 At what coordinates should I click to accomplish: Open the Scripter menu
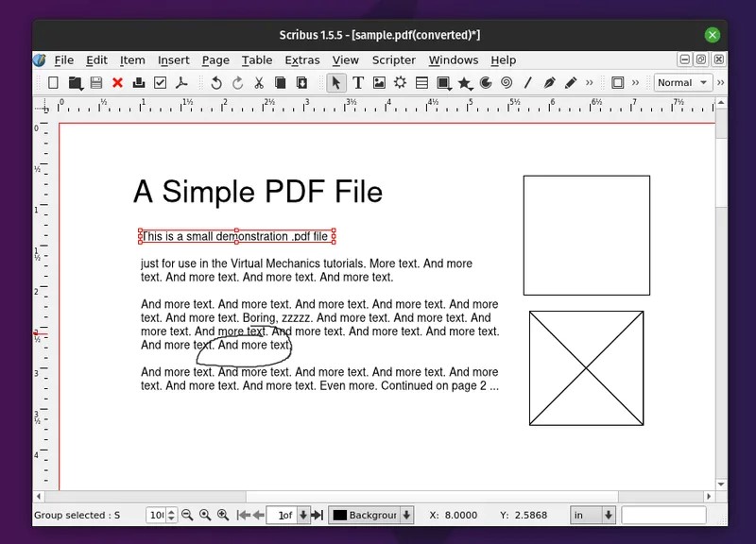[394, 59]
